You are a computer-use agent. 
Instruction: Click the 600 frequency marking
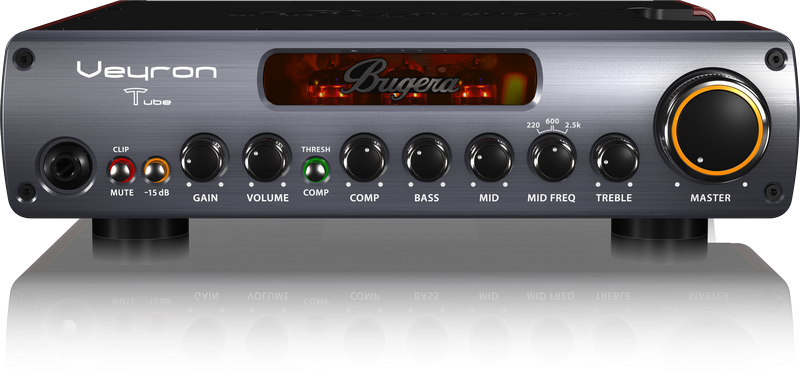[x=552, y=121]
